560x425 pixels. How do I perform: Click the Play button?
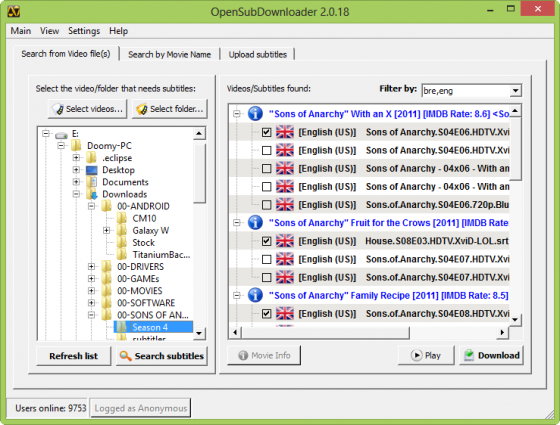(x=426, y=355)
